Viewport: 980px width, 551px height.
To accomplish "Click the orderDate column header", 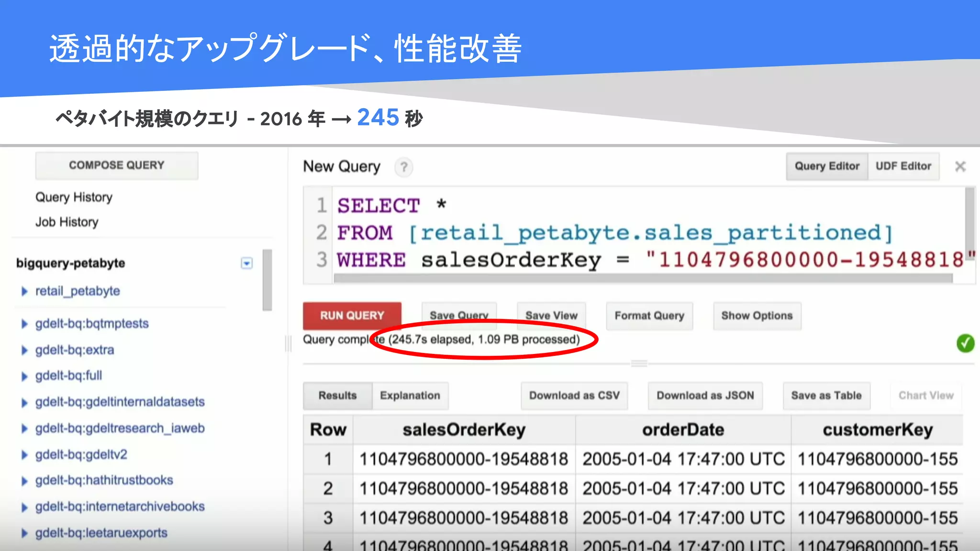I will [x=683, y=430].
